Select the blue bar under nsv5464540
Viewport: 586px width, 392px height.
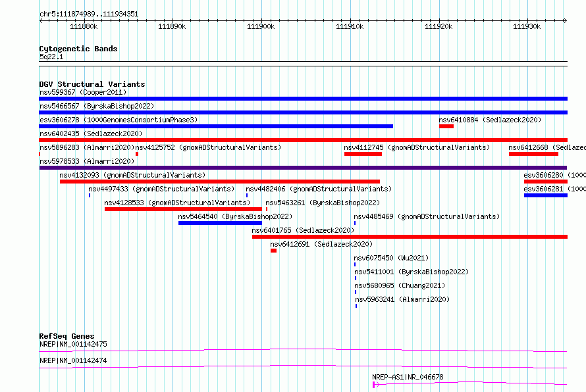[220, 223]
